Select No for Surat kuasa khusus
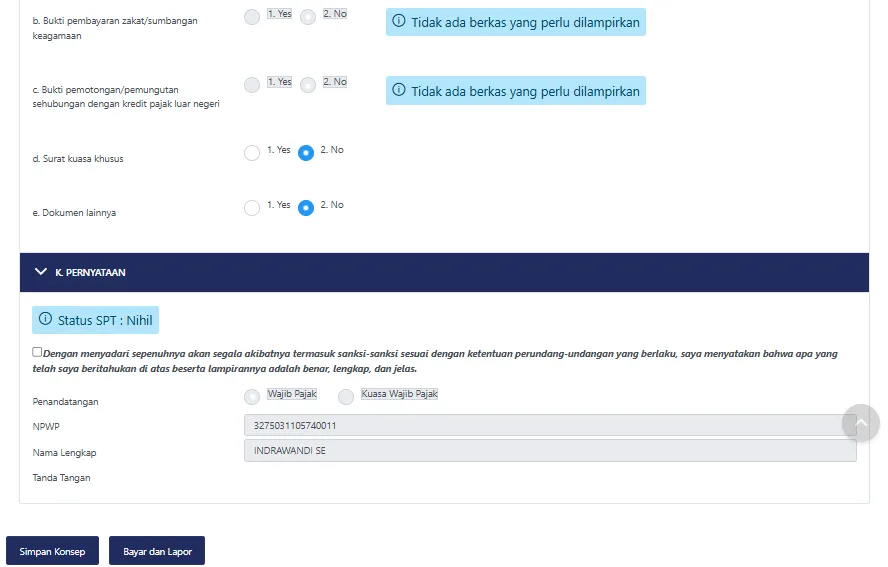The width and height of the screenshot is (888, 567). (x=306, y=153)
